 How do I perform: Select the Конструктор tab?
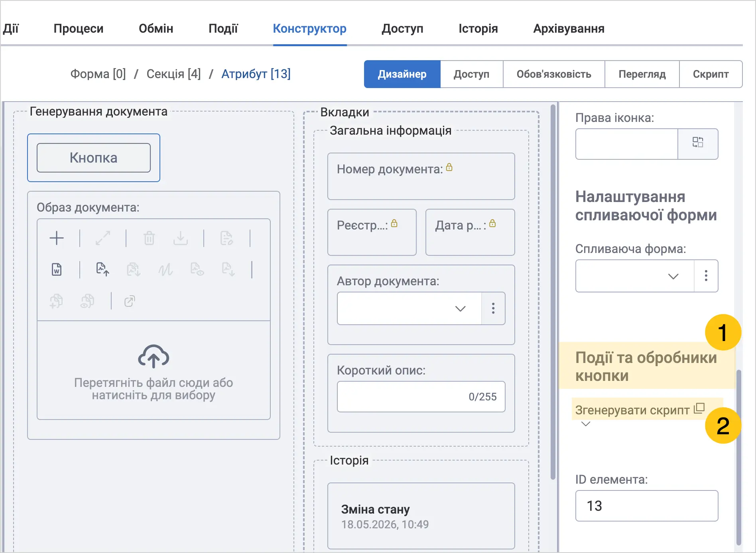[x=310, y=29]
